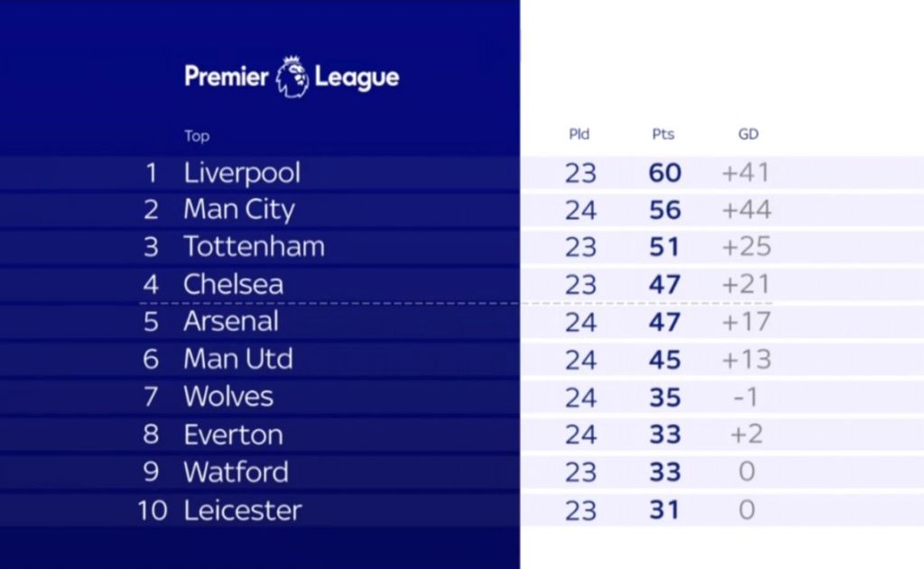Select the Wolves -1 goal difference

click(x=745, y=398)
